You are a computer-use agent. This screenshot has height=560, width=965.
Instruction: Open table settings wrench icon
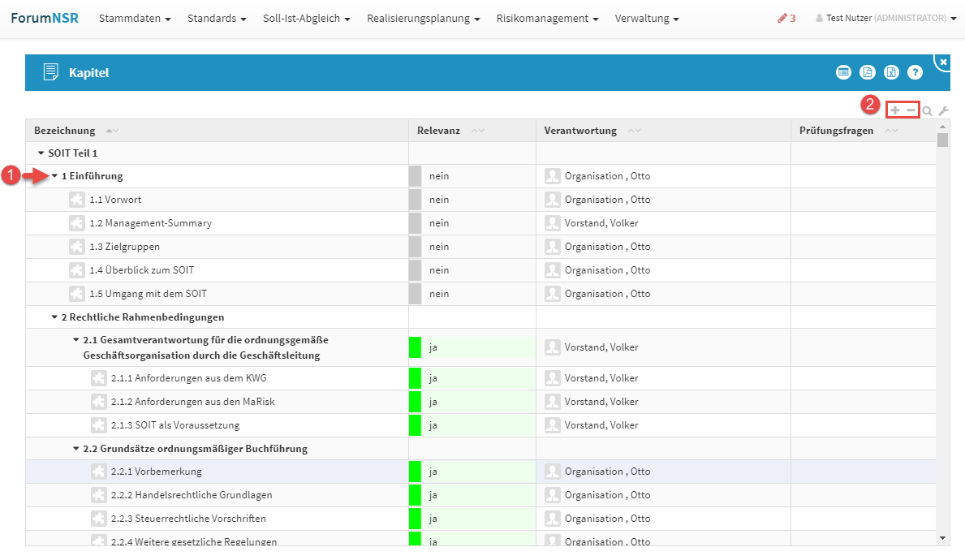[942, 111]
